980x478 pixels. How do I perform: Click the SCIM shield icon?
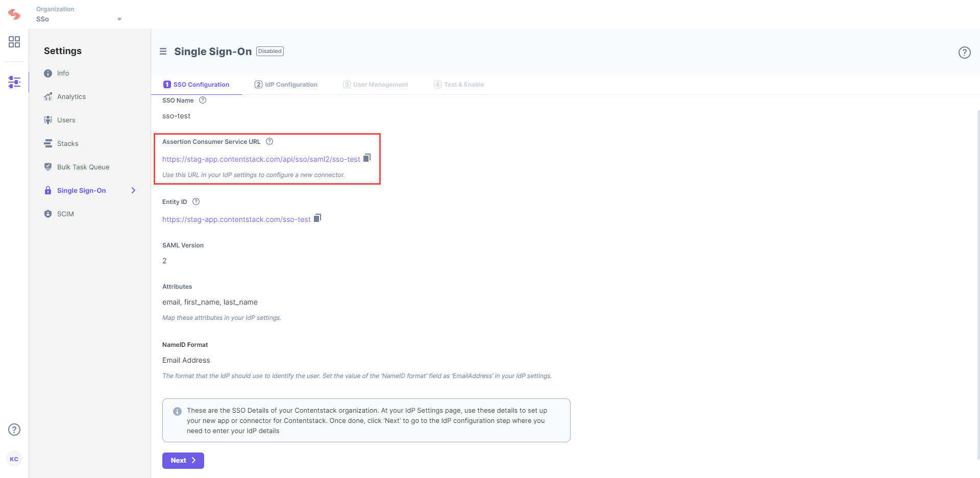48,214
